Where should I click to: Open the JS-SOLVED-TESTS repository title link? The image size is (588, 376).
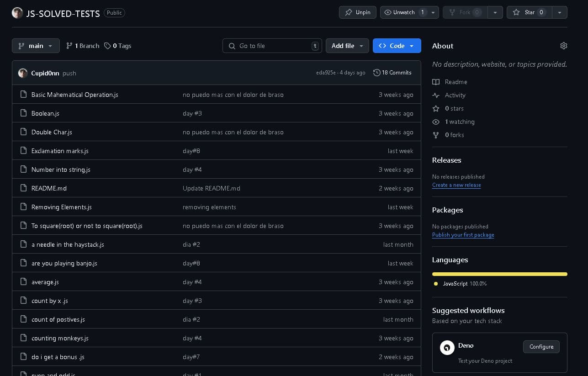[63, 13]
